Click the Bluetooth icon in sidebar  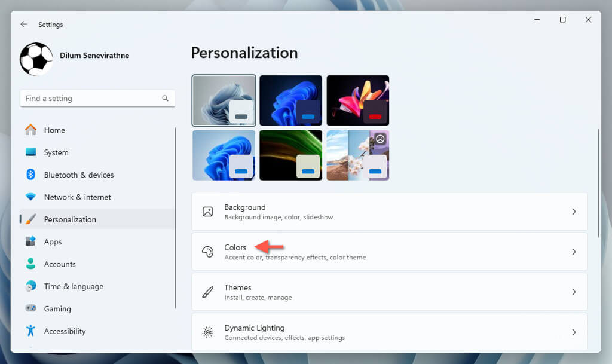tap(30, 175)
